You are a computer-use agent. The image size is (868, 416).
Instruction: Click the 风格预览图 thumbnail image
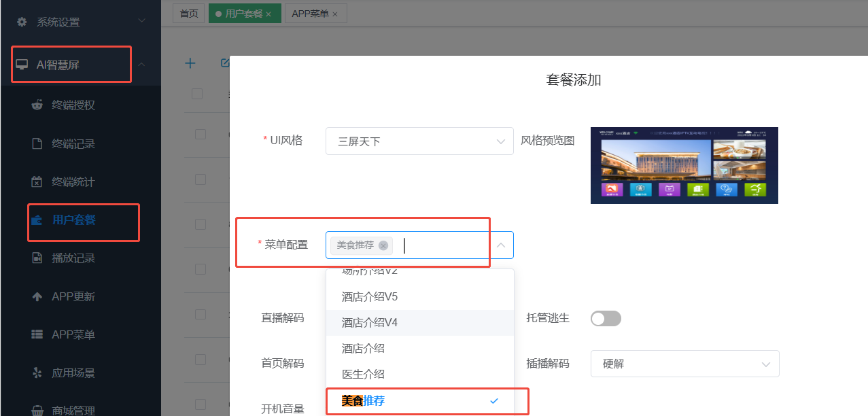(x=684, y=165)
